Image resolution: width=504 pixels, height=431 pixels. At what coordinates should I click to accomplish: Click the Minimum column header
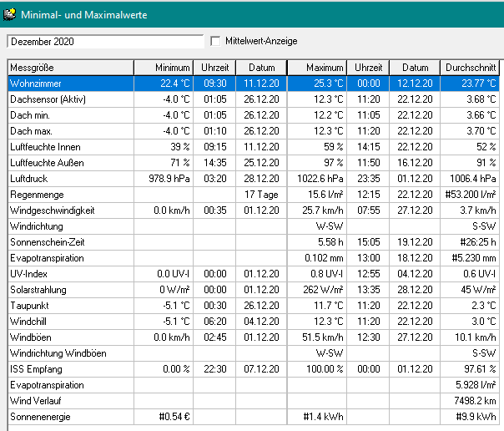[x=164, y=68]
